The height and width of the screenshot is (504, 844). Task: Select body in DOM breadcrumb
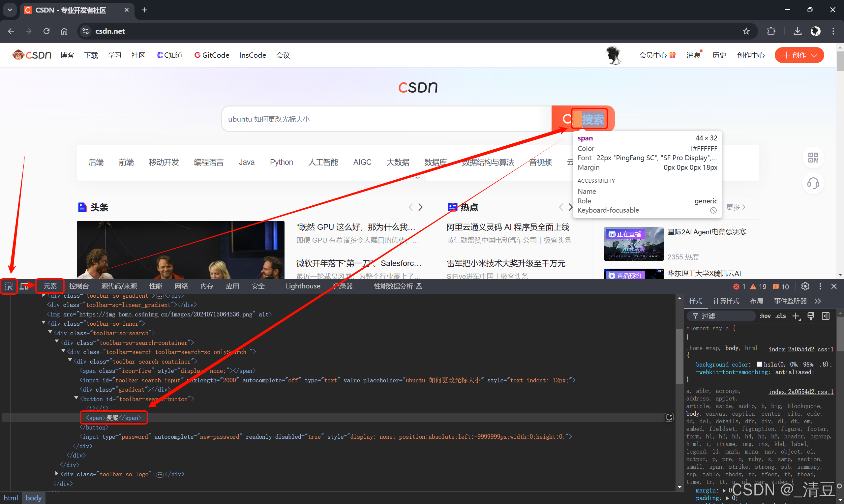pos(34,498)
